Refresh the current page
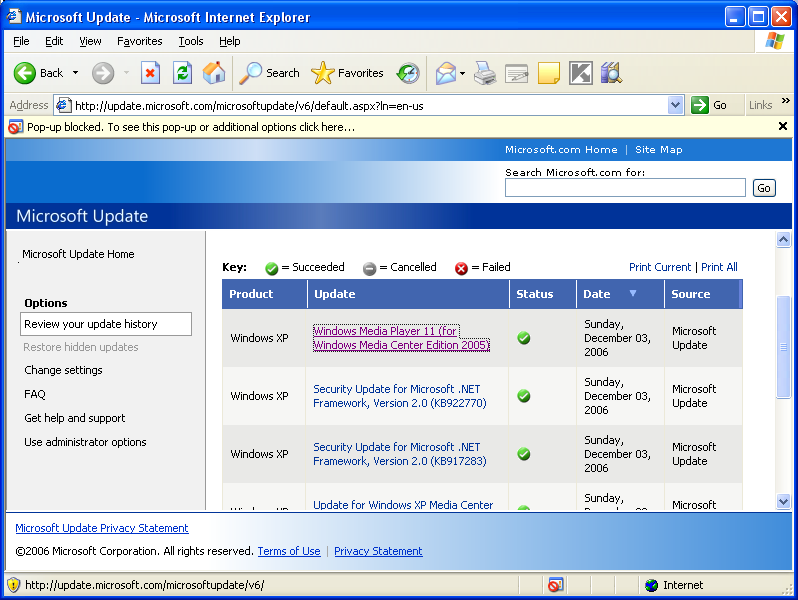 (x=182, y=73)
